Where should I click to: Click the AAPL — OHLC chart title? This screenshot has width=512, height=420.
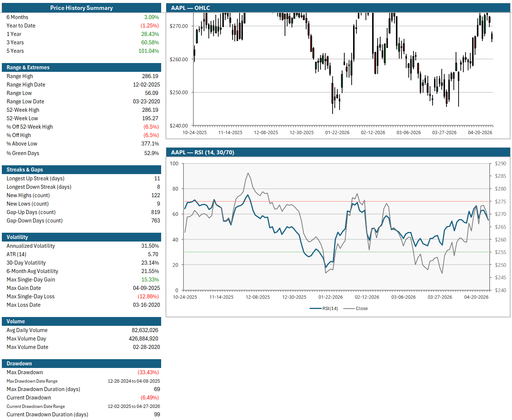190,8
